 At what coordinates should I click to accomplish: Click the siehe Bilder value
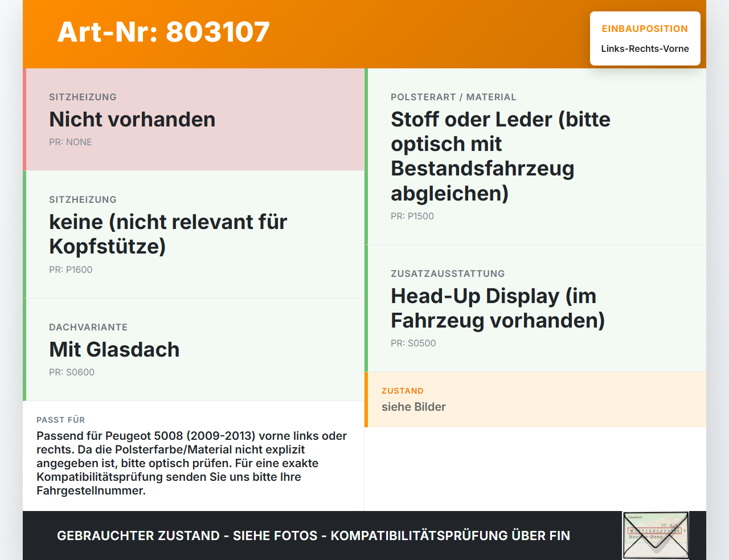coord(413,407)
